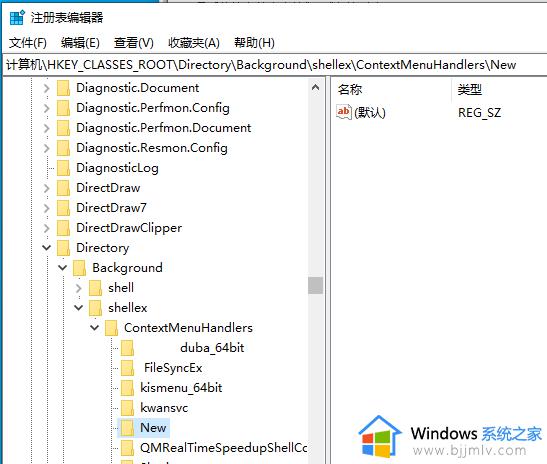Expand the Diagnostic.Resmon.Config key
The width and height of the screenshot is (547, 464).
tap(46, 148)
